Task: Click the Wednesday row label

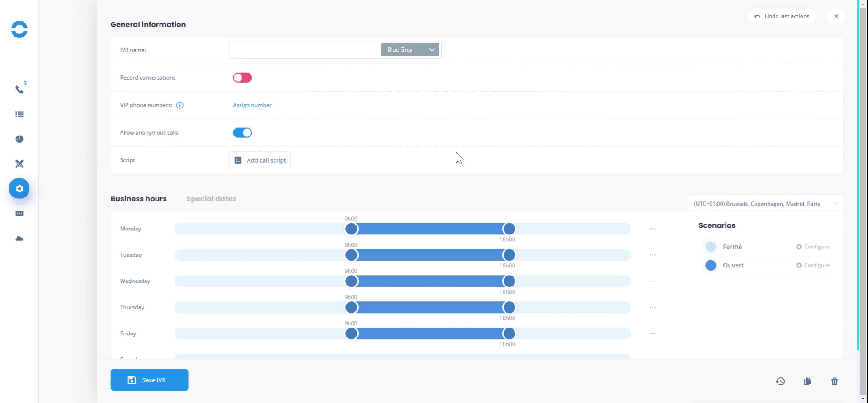Action: [x=135, y=281]
